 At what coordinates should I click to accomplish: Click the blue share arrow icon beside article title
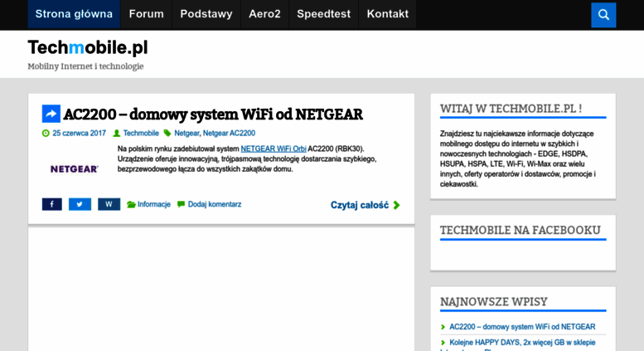[x=51, y=114]
